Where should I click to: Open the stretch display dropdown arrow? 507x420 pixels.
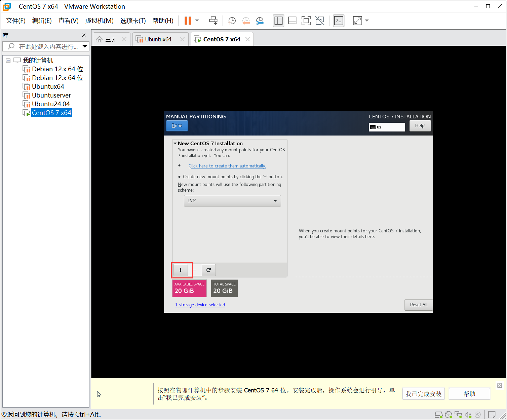tap(367, 21)
